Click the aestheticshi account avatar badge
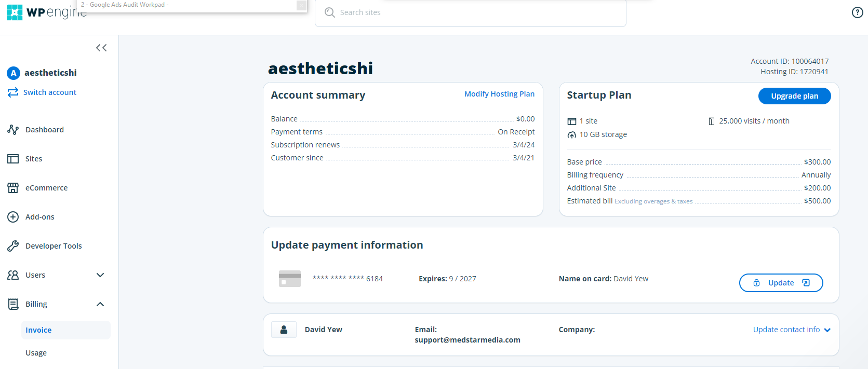This screenshot has height=369, width=868. pyautogui.click(x=14, y=73)
